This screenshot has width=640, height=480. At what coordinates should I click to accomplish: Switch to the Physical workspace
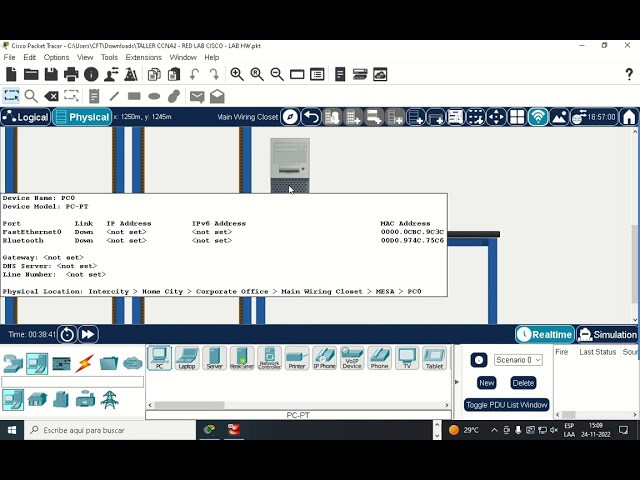[x=82, y=118]
